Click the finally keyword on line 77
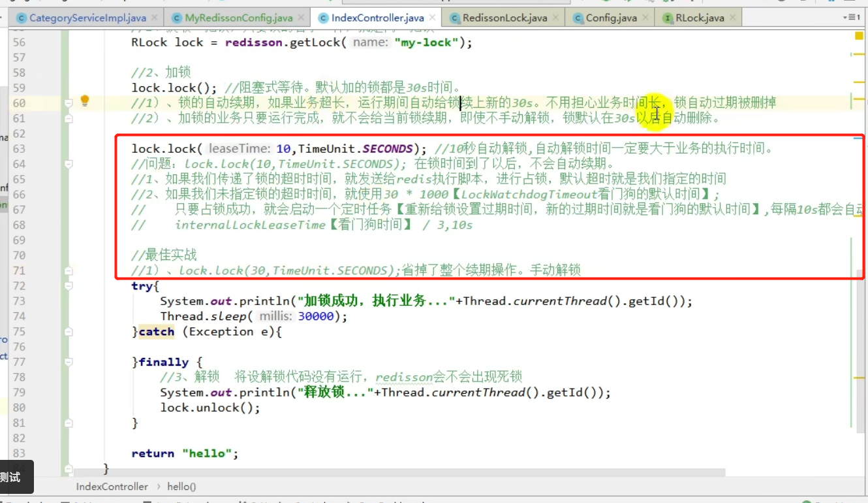This screenshot has height=503, width=868. [164, 362]
